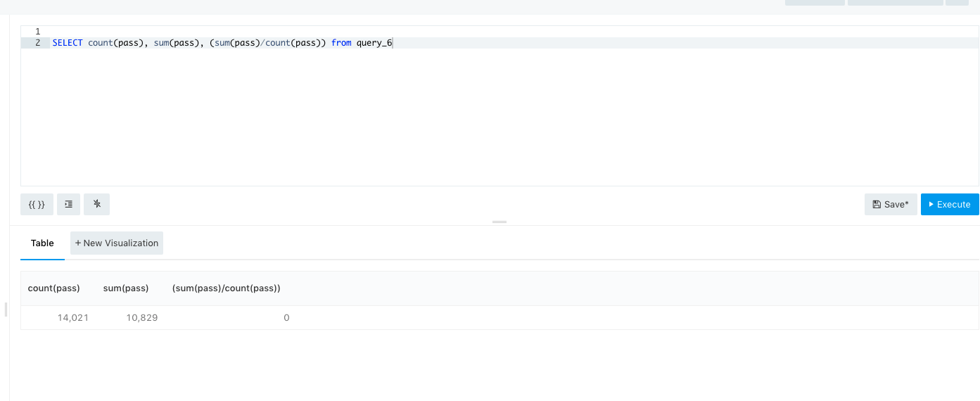Add a New Visualization
The image size is (980, 401).
[117, 243]
